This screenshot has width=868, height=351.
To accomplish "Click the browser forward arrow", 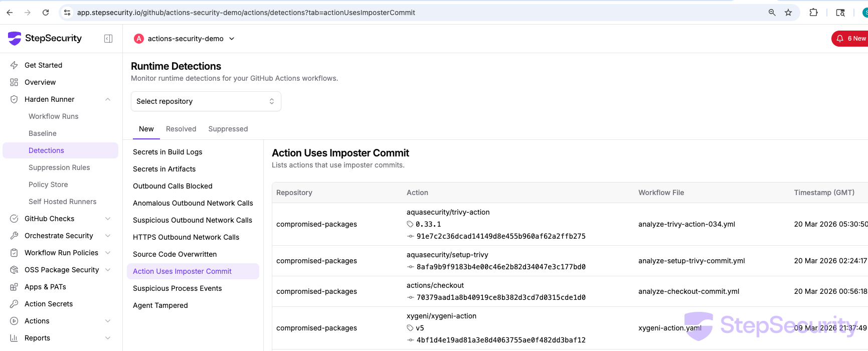I will pyautogui.click(x=28, y=13).
